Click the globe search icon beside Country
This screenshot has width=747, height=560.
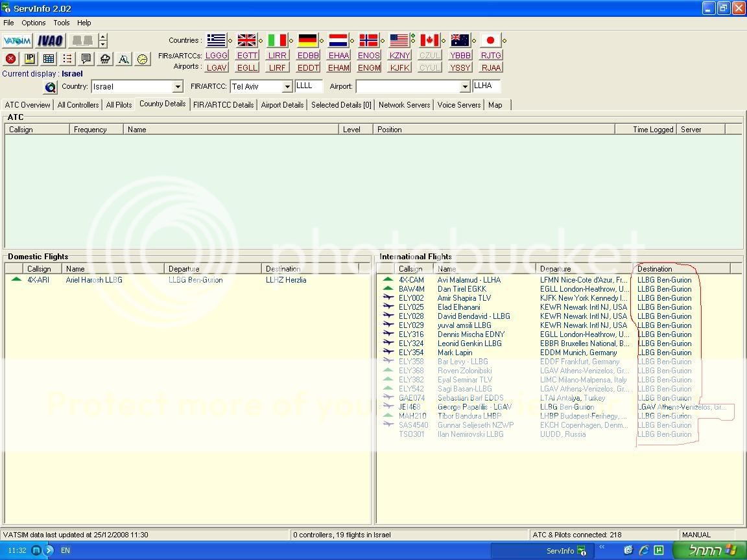51,87
